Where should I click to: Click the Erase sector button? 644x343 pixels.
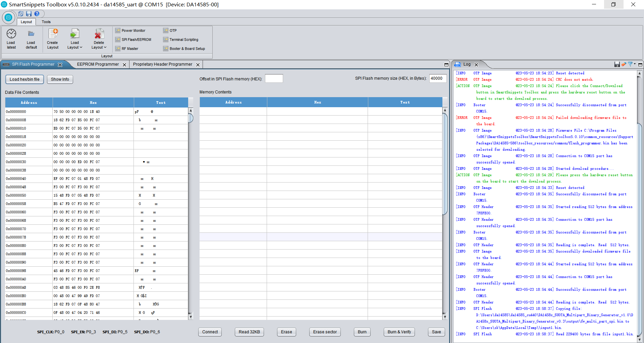[x=325, y=332]
